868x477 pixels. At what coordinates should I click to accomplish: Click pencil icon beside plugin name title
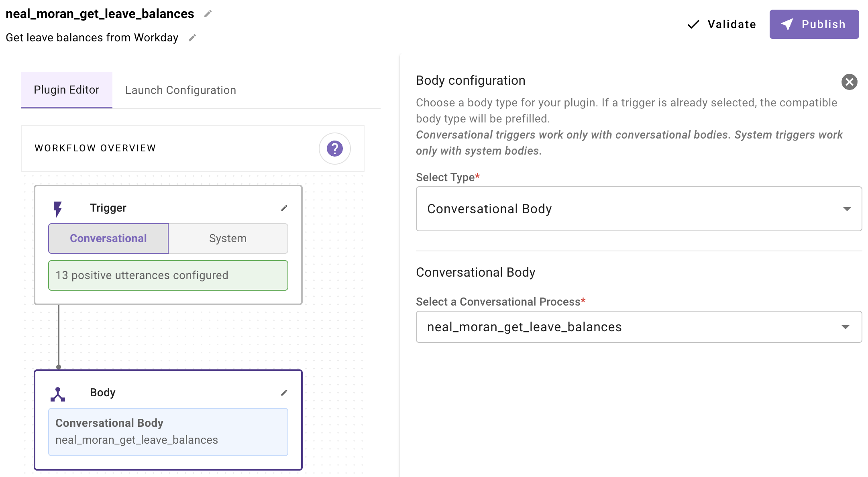tap(208, 14)
